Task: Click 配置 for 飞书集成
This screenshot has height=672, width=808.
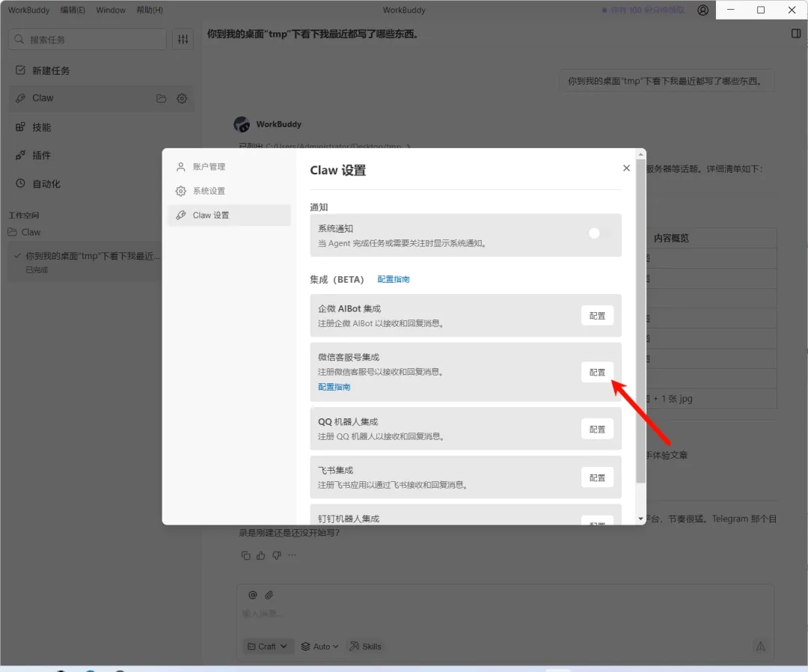Action: click(597, 477)
